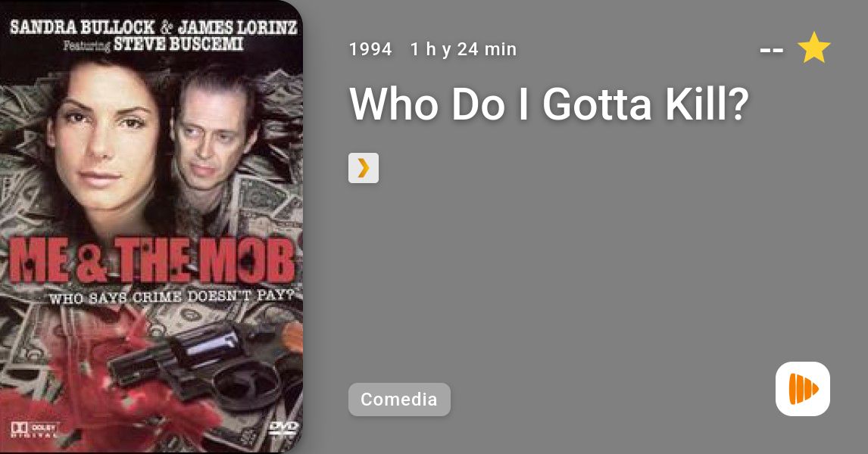Select the Comedia genre tag

399,400
